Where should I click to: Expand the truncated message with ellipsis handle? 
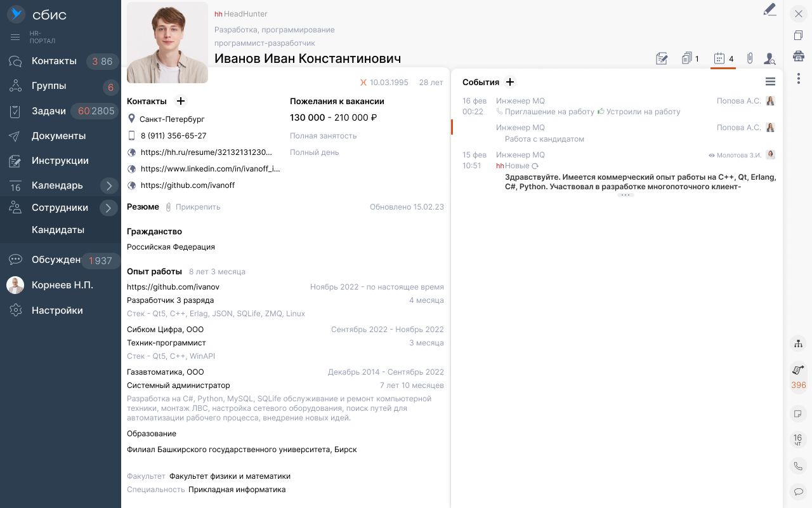pyautogui.click(x=625, y=195)
